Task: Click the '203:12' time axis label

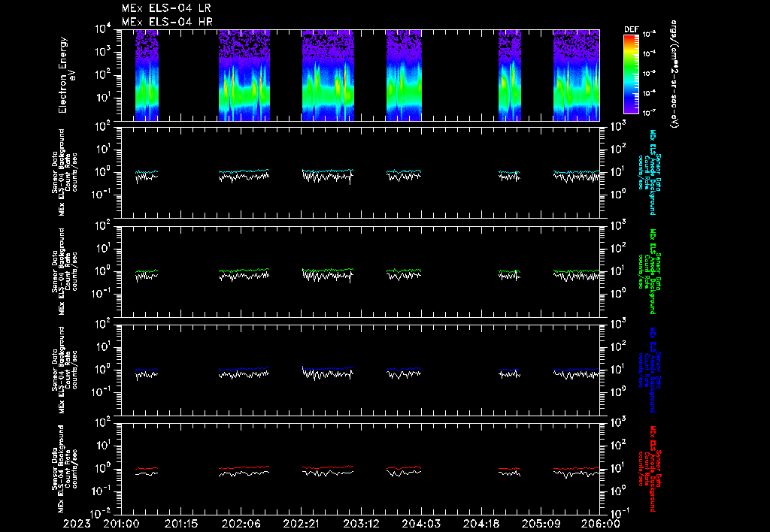Action: (361, 524)
